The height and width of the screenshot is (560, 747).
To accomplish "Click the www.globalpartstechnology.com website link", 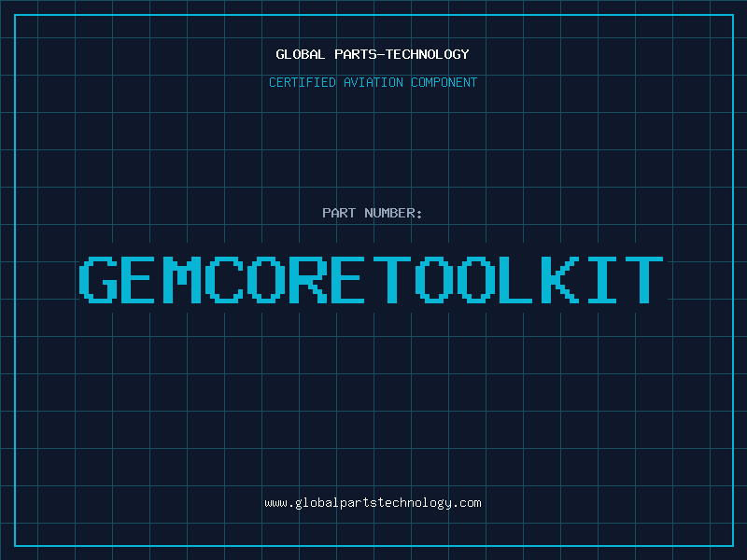I will (373, 502).
